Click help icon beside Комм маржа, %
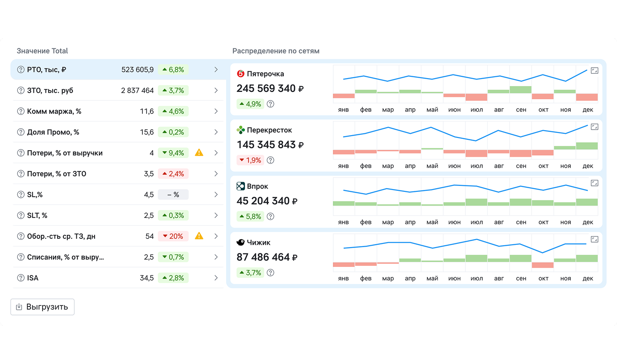 pos(21,111)
